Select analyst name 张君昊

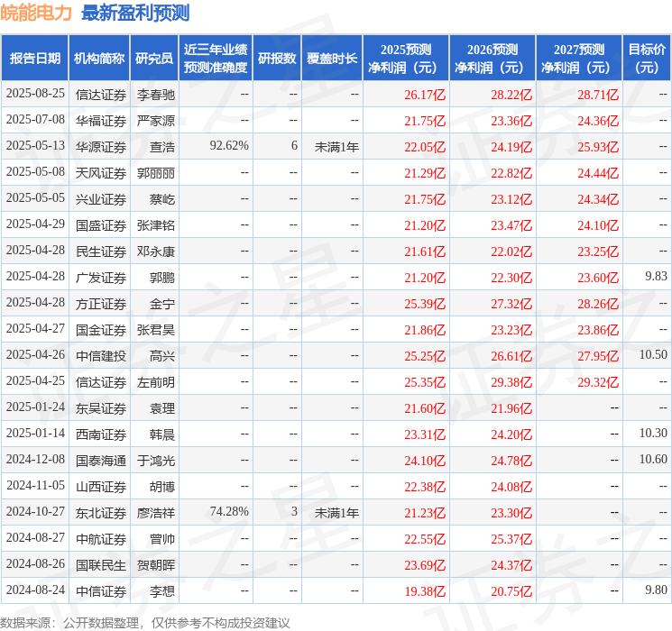155,330
